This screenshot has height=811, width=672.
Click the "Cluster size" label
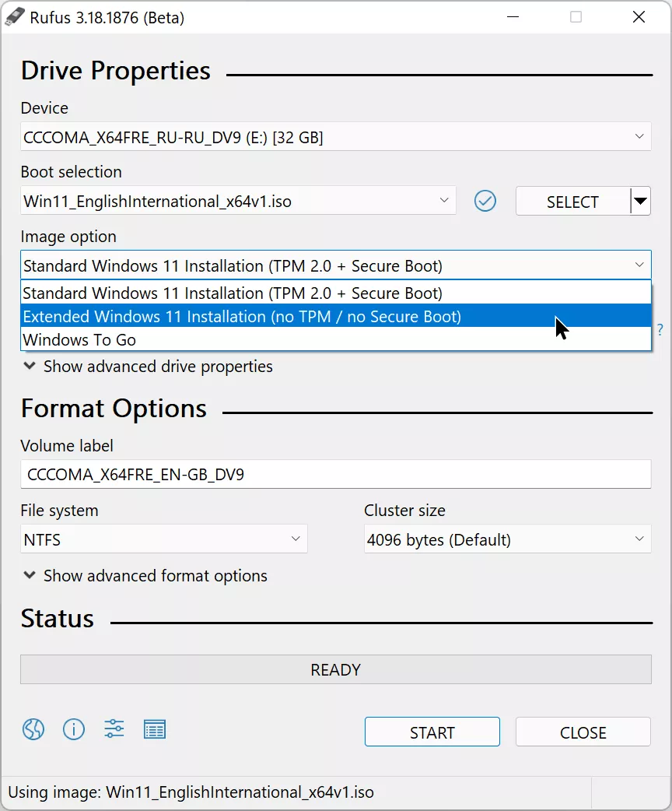tap(404, 510)
